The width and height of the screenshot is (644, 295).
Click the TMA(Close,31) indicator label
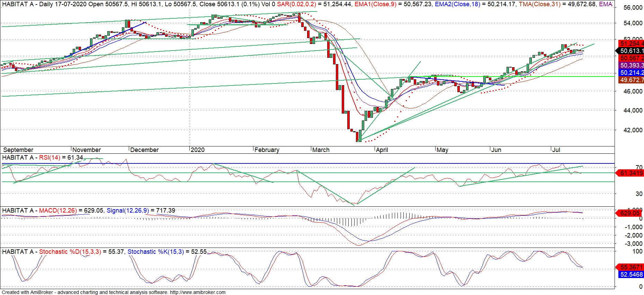539,4
